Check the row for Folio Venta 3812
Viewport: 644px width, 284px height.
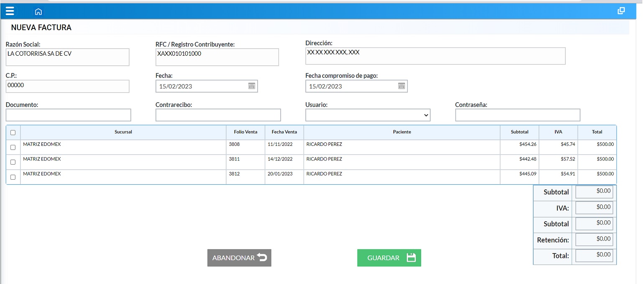click(13, 177)
